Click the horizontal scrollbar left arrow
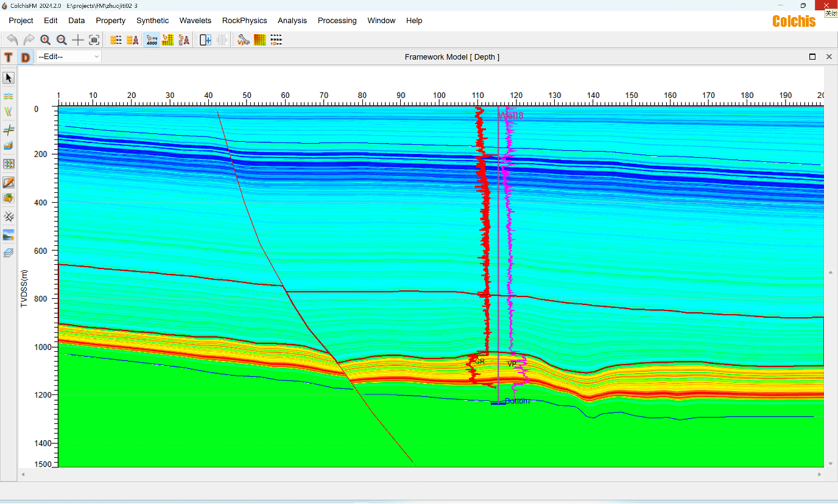Image resolution: width=838 pixels, height=504 pixels. [x=23, y=474]
